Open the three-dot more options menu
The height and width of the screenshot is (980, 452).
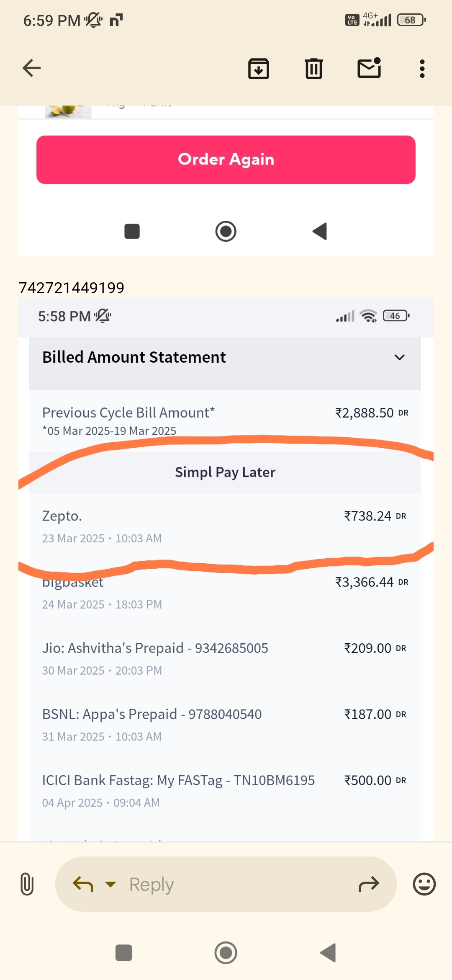tap(422, 69)
